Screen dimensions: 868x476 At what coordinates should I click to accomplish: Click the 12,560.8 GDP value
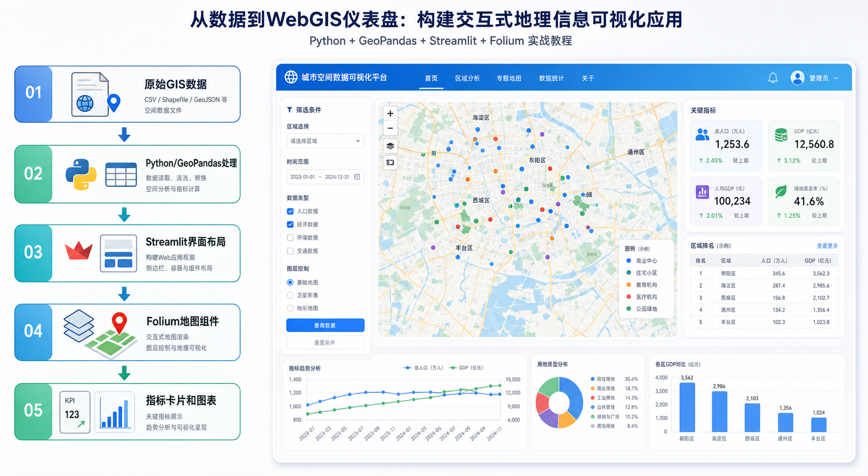pyautogui.click(x=814, y=144)
